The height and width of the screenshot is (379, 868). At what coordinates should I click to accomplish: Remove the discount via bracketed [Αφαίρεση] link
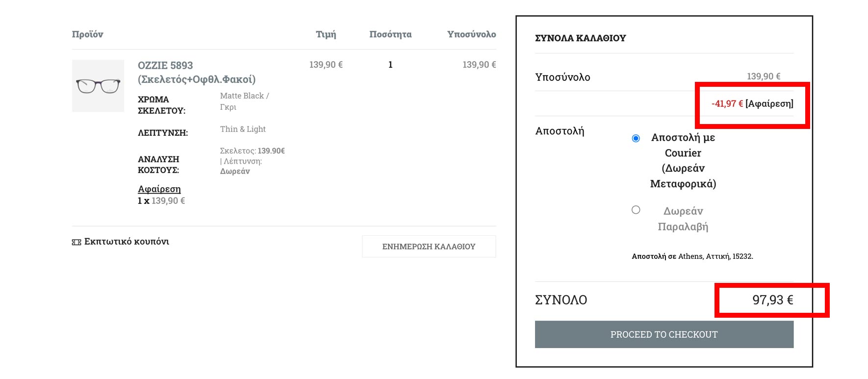(x=769, y=103)
